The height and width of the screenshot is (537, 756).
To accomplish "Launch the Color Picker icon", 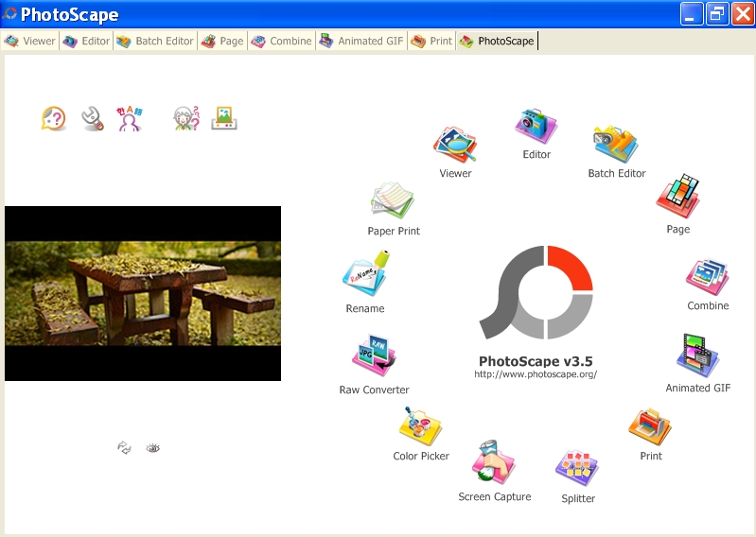I will coord(420,426).
